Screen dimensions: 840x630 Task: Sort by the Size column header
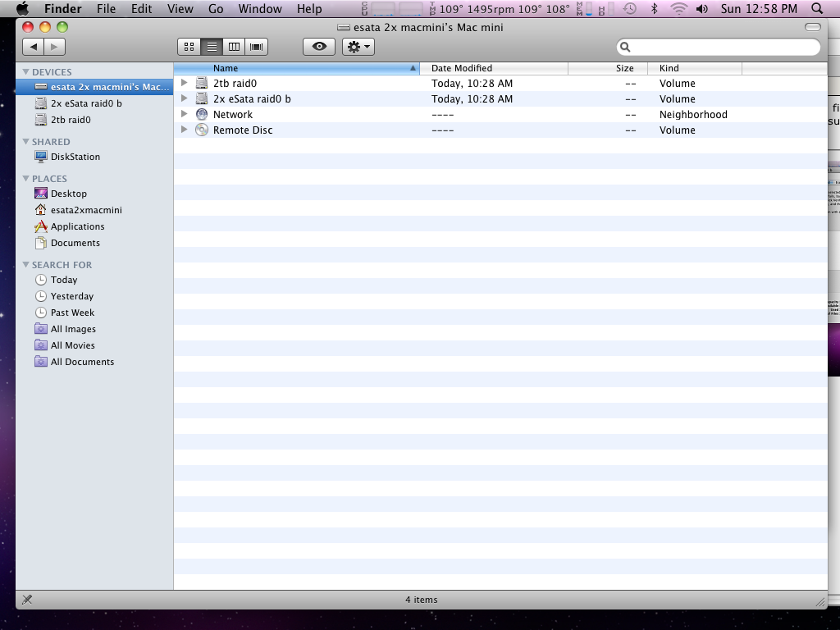(608, 68)
